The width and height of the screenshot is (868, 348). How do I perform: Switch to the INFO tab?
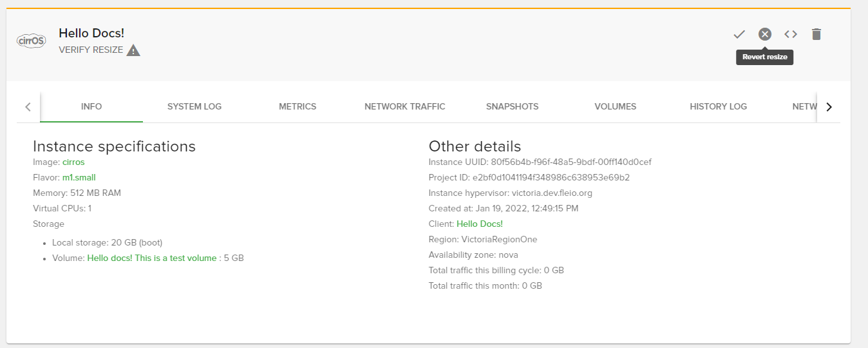tap(91, 106)
